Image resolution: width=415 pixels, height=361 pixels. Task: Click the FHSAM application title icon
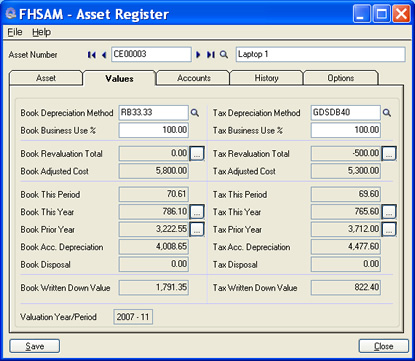point(11,13)
